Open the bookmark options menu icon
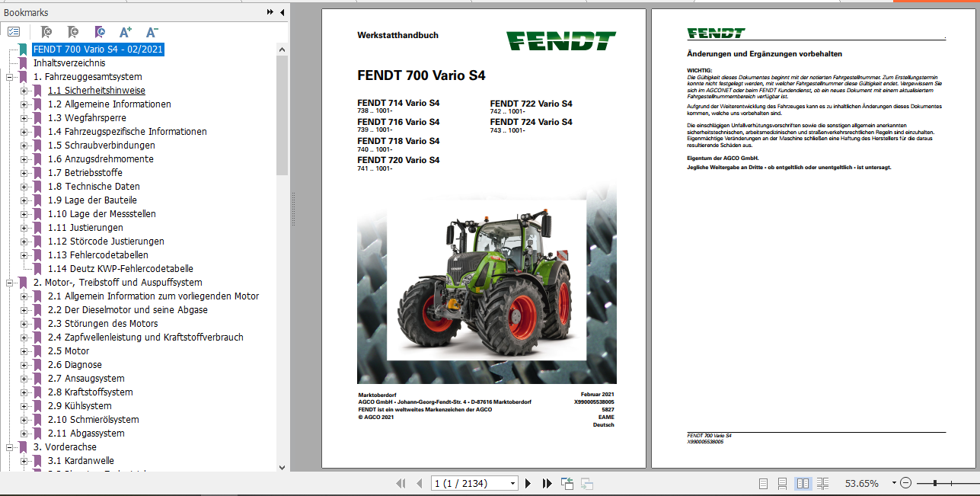This screenshot has width=980, height=496. 14,32
